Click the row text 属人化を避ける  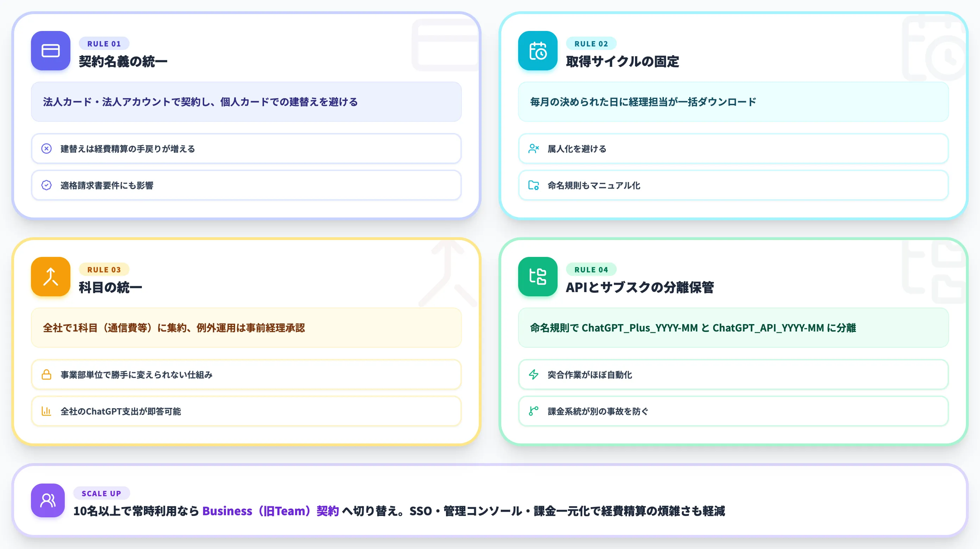click(x=577, y=149)
